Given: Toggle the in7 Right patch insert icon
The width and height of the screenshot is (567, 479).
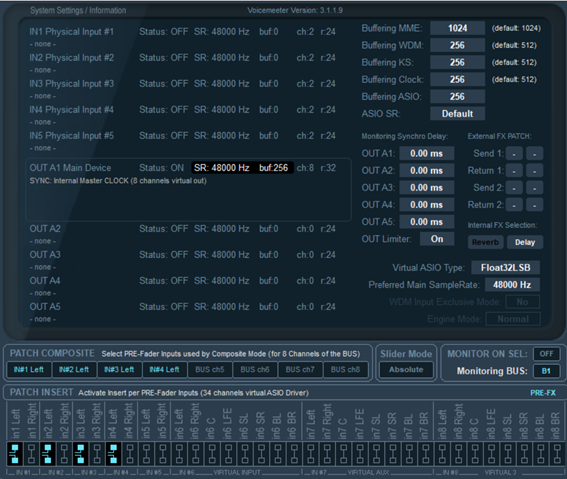Looking at the screenshot, I should pyautogui.click(x=327, y=454).
